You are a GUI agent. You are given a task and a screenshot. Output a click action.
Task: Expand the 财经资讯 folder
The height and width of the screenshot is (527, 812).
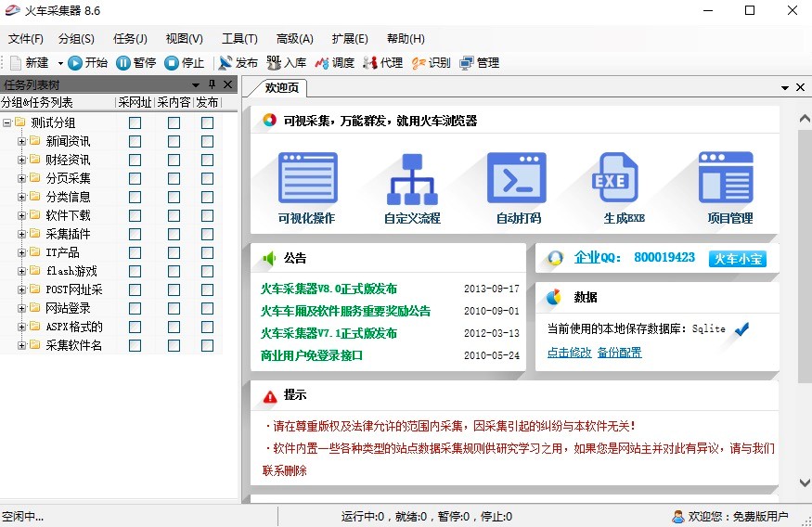21,160
